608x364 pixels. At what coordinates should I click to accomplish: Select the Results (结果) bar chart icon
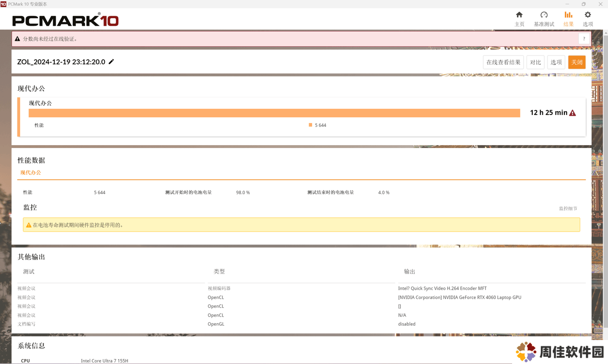click(568, 15)
